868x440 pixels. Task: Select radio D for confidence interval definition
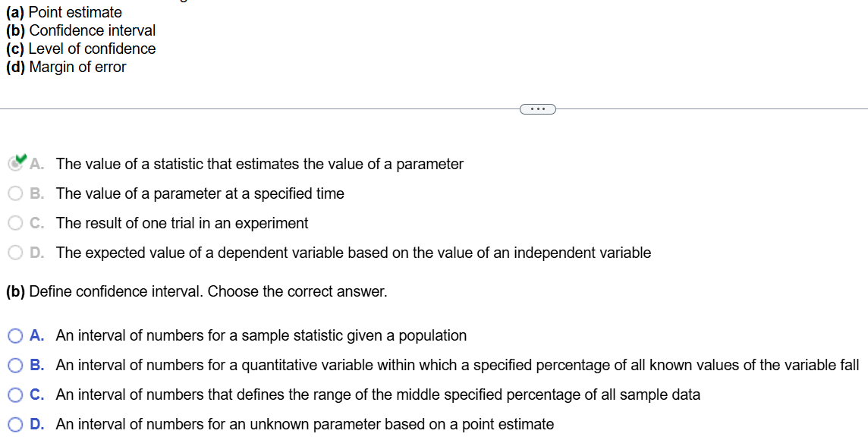point(16,424)
